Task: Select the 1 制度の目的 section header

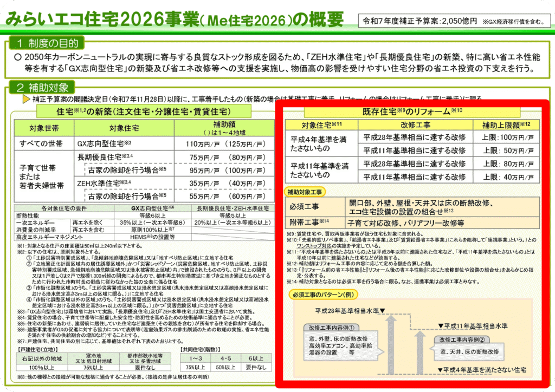Action: (x=47, y=43)
